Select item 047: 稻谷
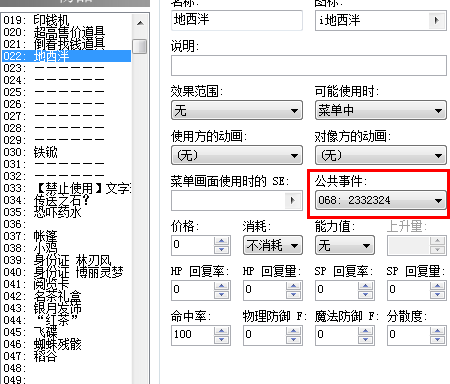Viewport: 450px width, 384px height. pos(67,356)
